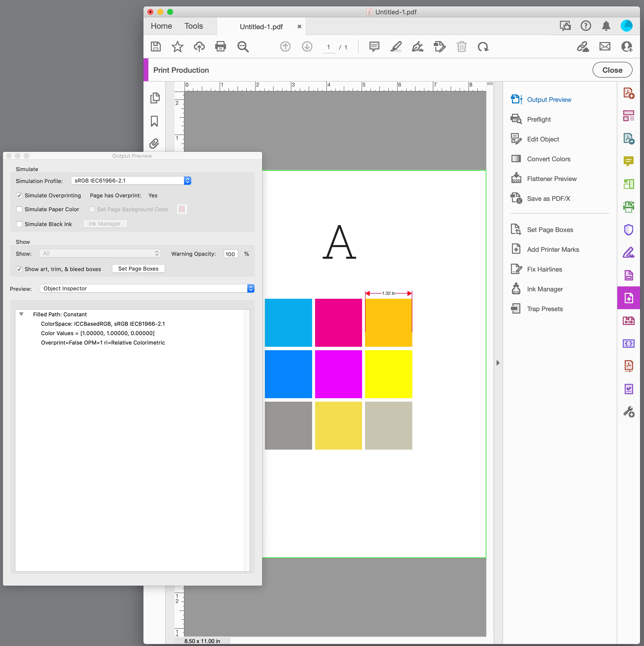Switch to the Home tab
644x646 pixels.
[x=161, y=26]
